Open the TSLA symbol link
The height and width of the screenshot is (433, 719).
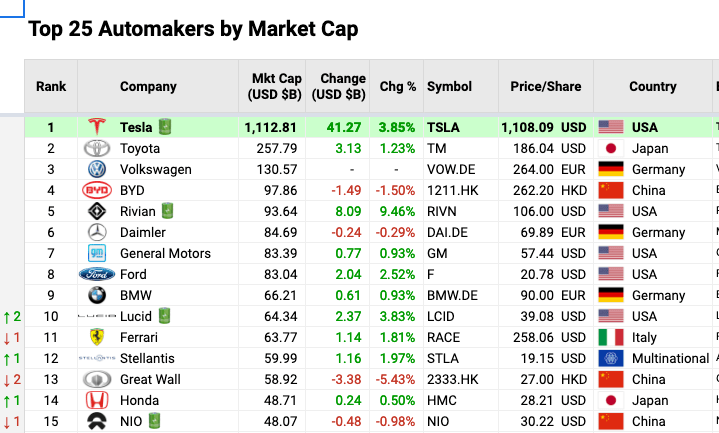tap(444, 127)
